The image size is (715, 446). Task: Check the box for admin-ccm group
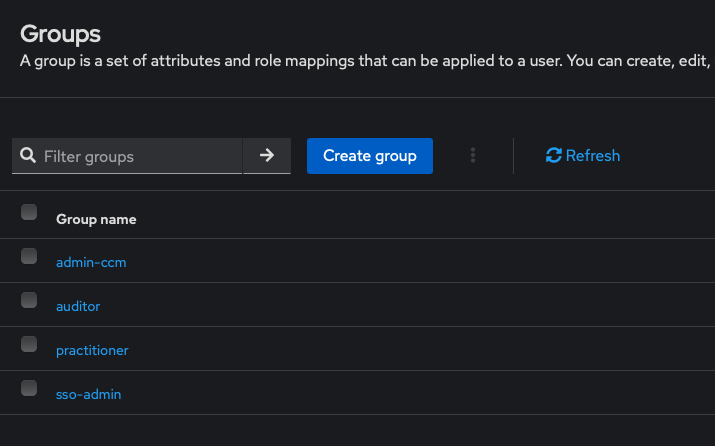pos(29,256)
